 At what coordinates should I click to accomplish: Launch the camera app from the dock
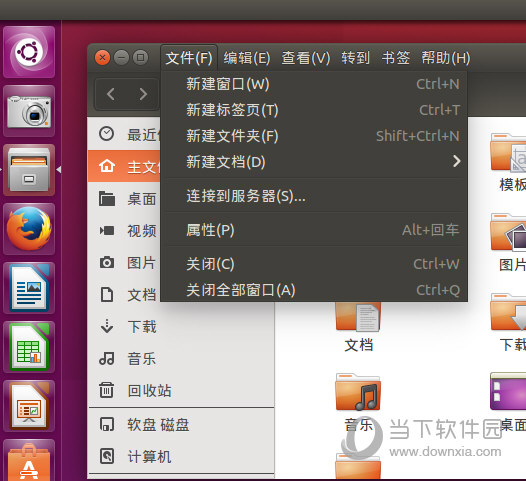[x=29, y=111]
